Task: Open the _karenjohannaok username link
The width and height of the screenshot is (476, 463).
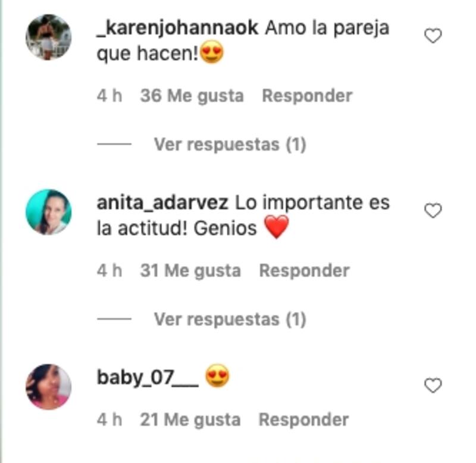Action: tap(177, 28)
